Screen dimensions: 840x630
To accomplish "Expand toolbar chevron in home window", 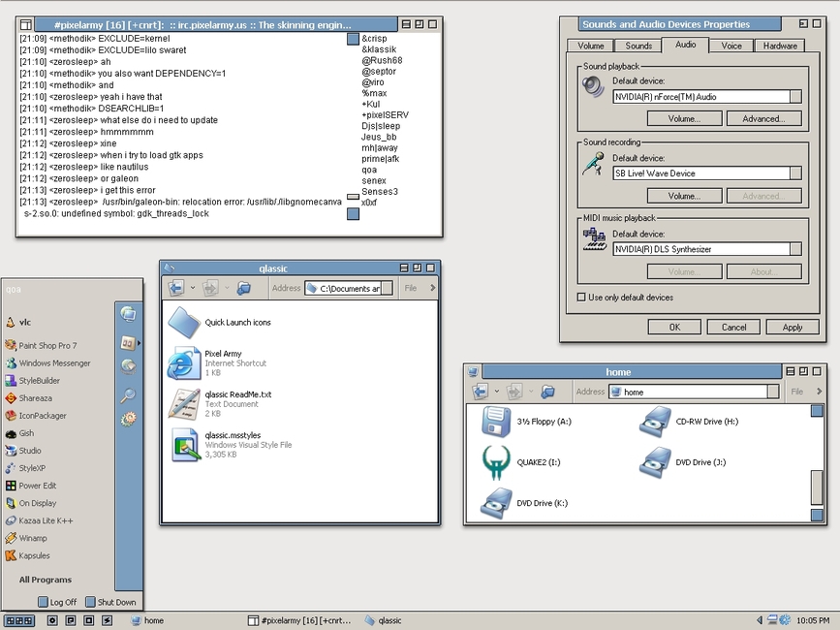I will [x=819, y=392].
